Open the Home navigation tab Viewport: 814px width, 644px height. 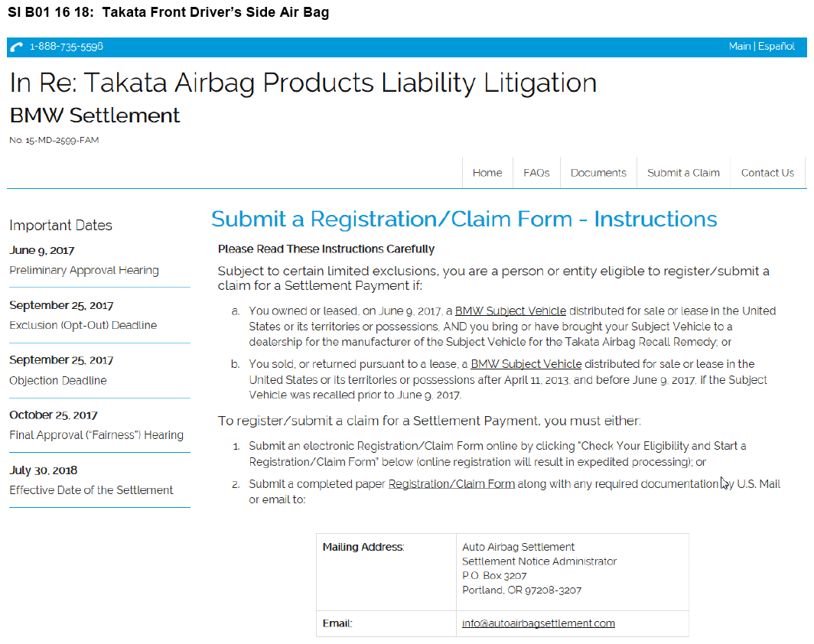click(487, 173)
